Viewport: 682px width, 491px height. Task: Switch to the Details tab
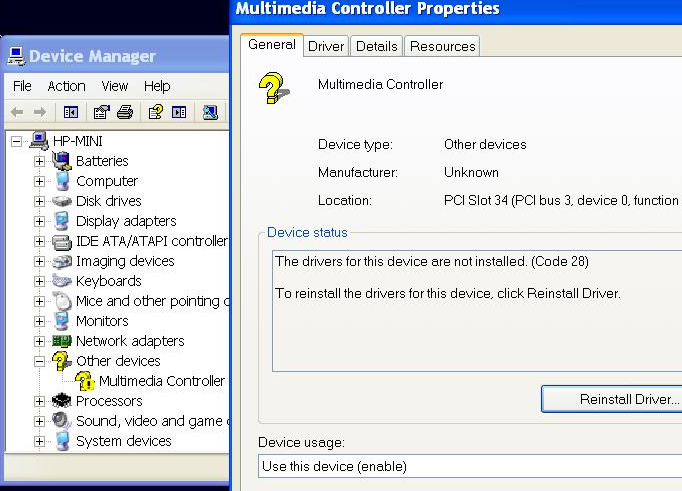tap(377, 46)
